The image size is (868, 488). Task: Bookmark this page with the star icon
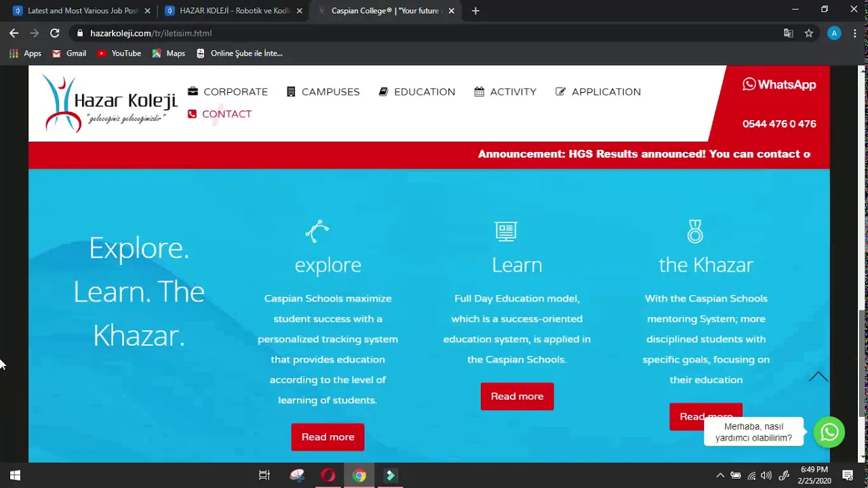click(x=808, y=33)
